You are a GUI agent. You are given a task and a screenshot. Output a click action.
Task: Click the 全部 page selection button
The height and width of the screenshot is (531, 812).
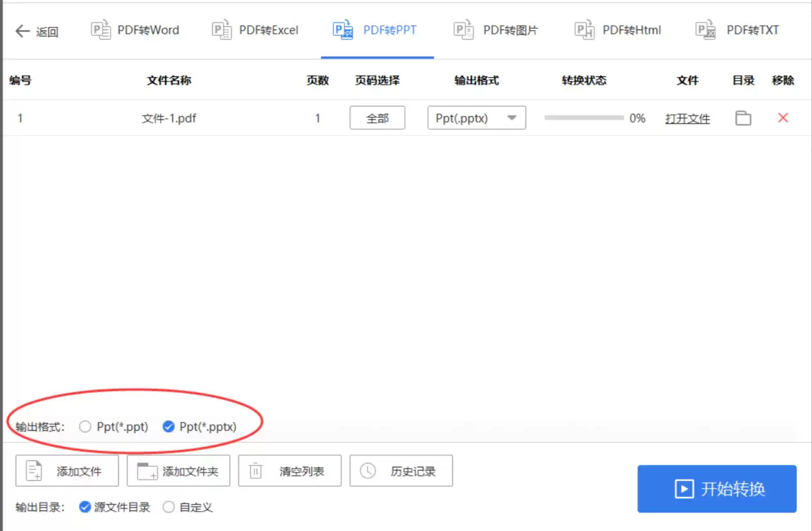377,118
